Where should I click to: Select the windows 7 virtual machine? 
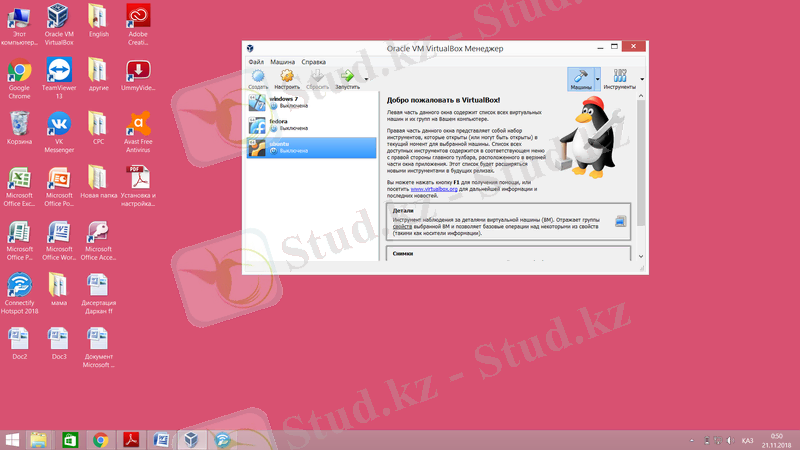click(x=312, y=103)
